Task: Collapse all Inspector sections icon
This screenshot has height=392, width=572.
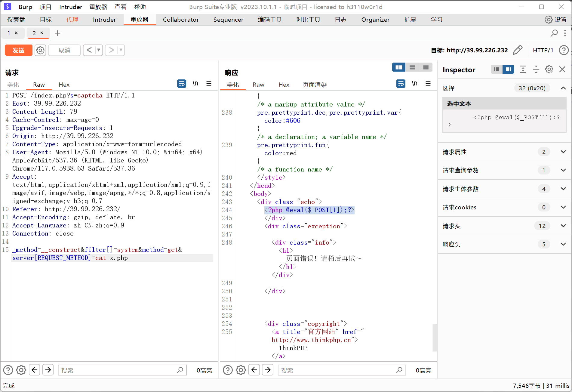Action: (536, 69)
